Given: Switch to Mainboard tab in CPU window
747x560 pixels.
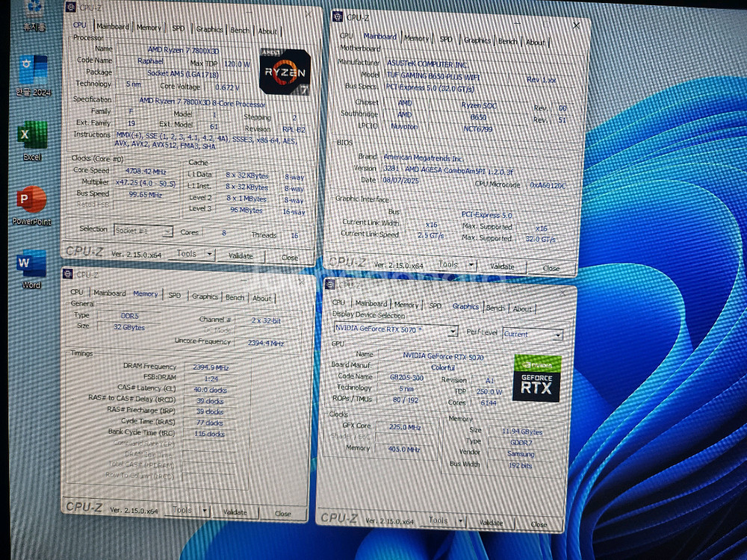Looking at the screenshot, I should tap(113, 27).
